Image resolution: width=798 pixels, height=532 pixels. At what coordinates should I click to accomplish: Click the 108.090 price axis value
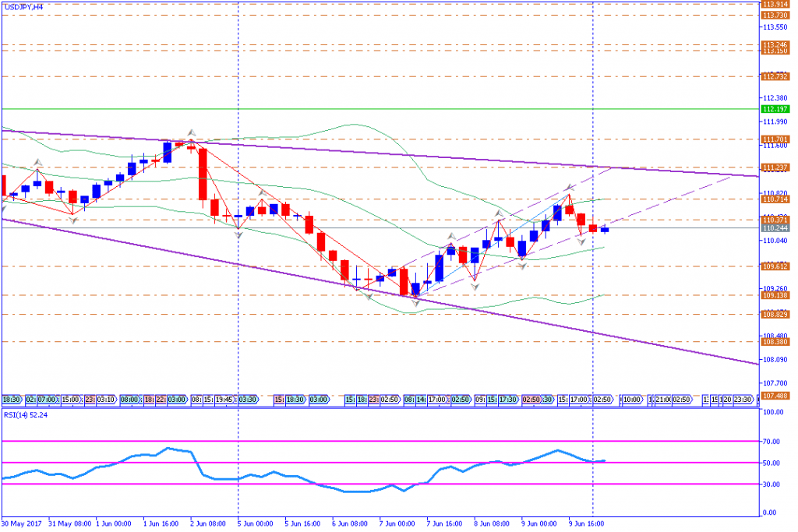[x=775, y=360]
